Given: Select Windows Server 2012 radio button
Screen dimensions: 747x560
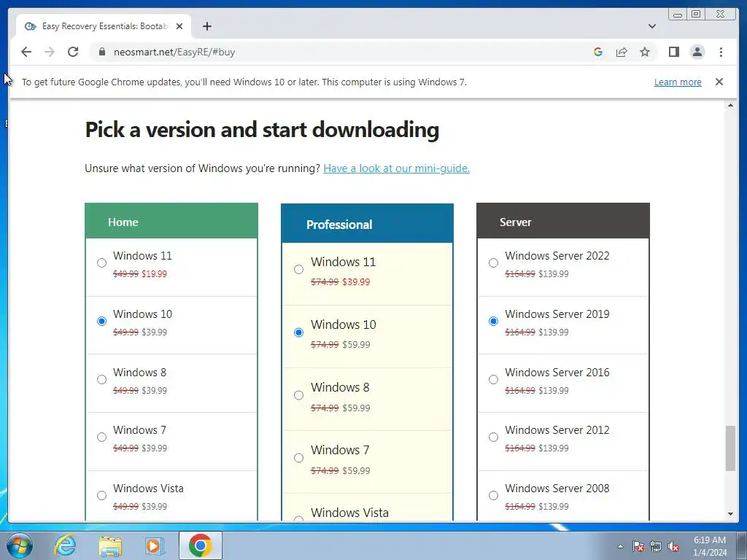Looking at the screenshot, I should 494,437.
